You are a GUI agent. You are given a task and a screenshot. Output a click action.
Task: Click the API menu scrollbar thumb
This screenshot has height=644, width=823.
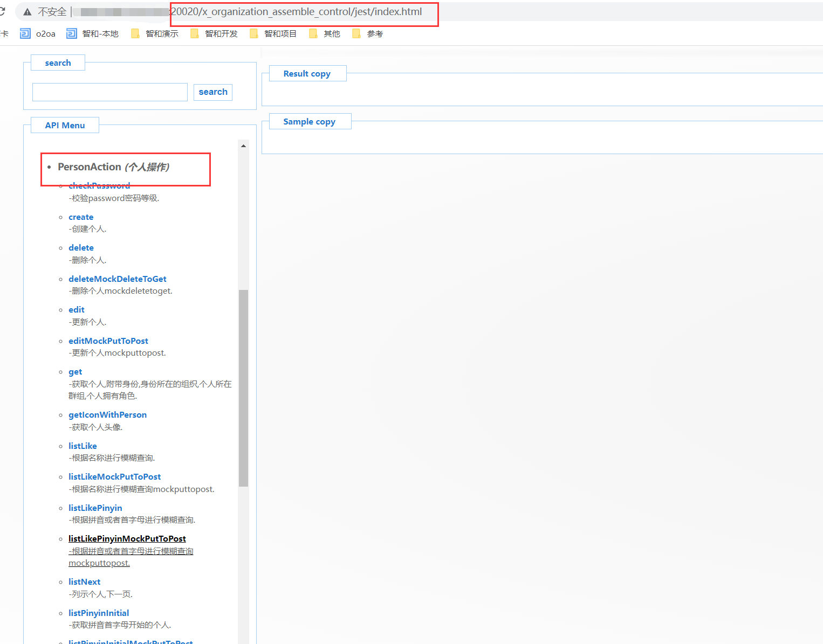coord(243,388)
